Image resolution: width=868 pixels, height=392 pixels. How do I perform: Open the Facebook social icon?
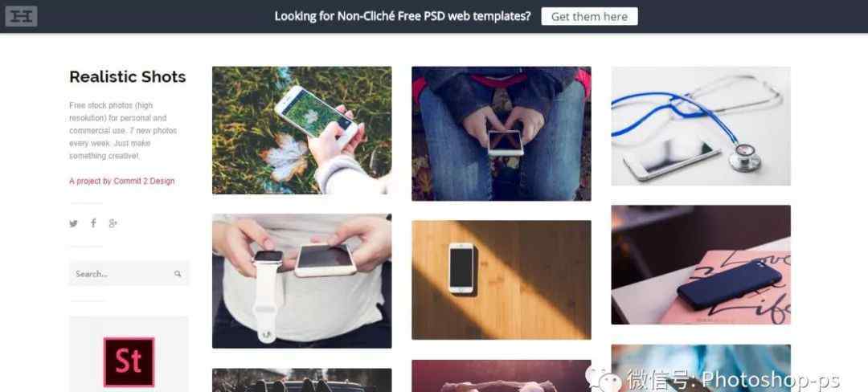pos(93,223)
